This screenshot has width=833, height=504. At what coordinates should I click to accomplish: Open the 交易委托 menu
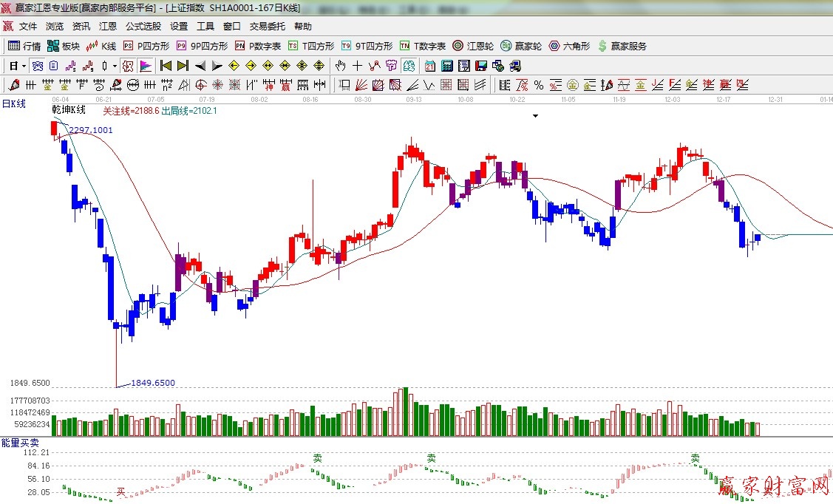point(267,27)
